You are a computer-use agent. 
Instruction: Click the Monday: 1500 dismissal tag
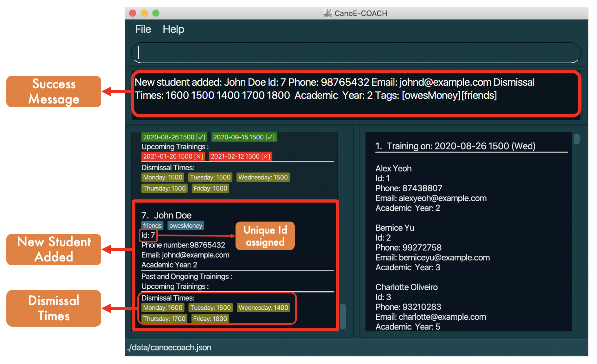pos(163,177)
